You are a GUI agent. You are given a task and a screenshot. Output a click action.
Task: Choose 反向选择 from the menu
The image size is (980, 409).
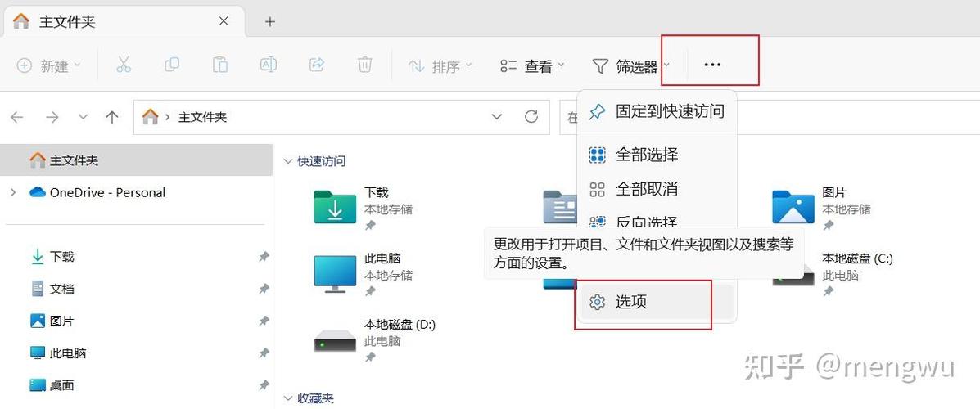(657, 222)
